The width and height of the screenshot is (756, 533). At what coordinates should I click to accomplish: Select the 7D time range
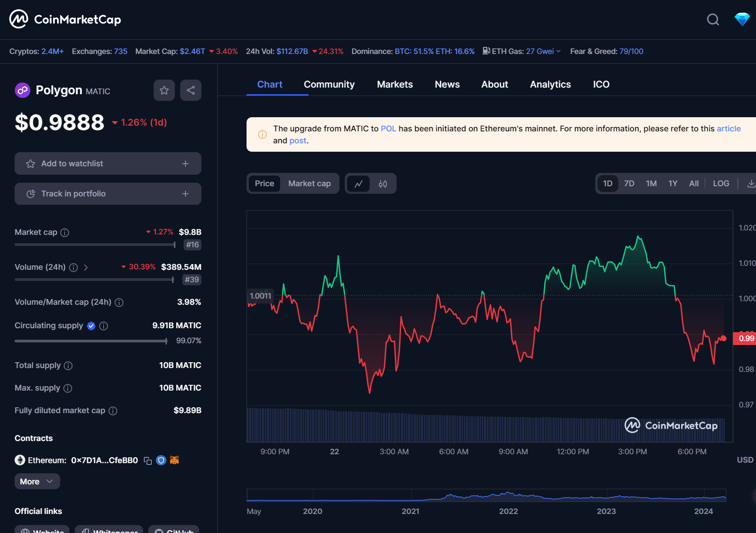click(x=629, y=184)
